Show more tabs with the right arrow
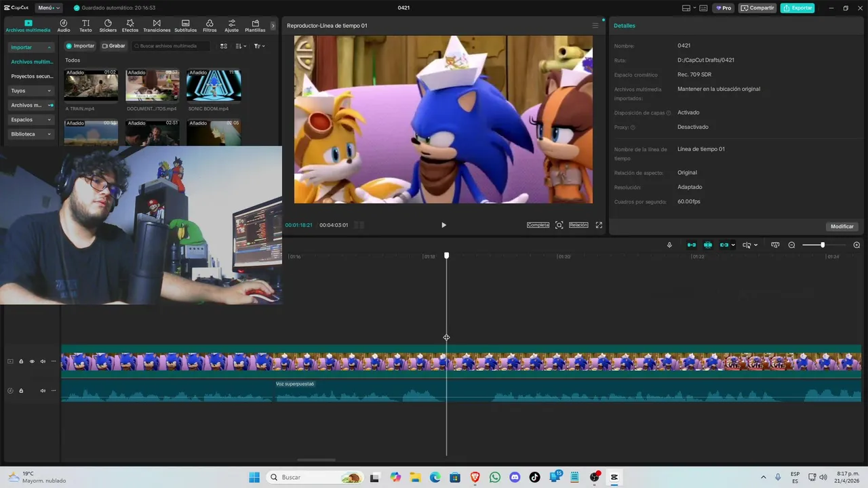The width and height of the screenshot is (868, 488). 273,26
